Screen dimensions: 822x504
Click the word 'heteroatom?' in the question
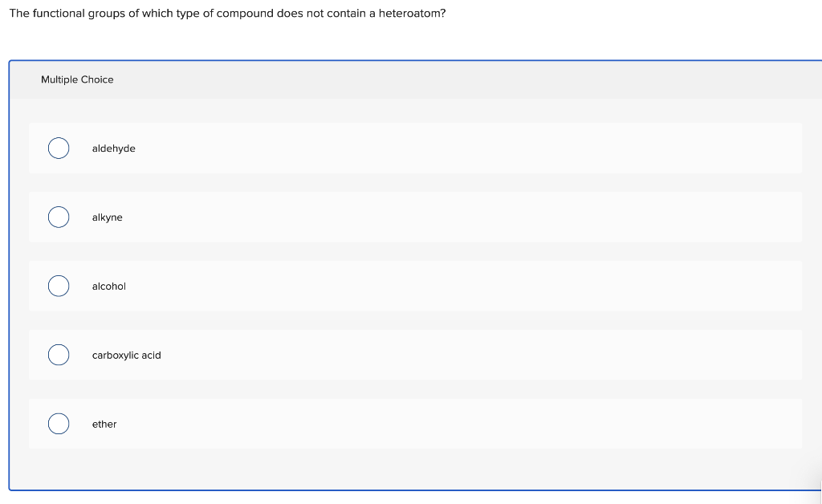point(412,14)
